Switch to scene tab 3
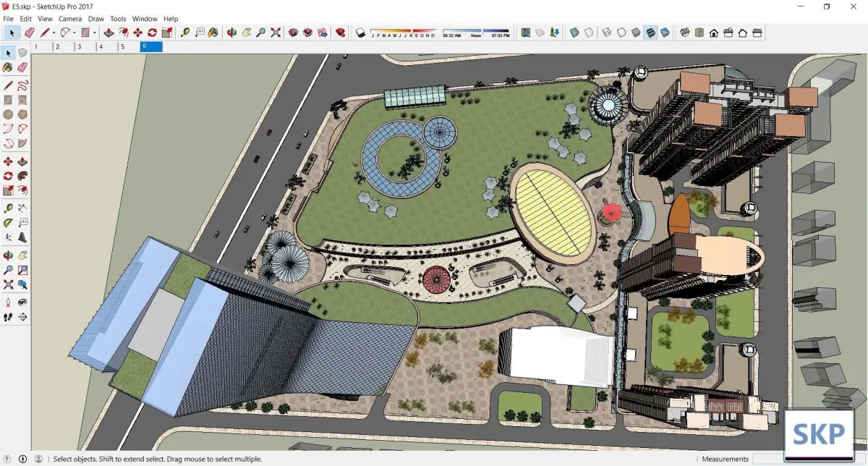Viewport: 868px width, 466px height. (x=85, y=46)
